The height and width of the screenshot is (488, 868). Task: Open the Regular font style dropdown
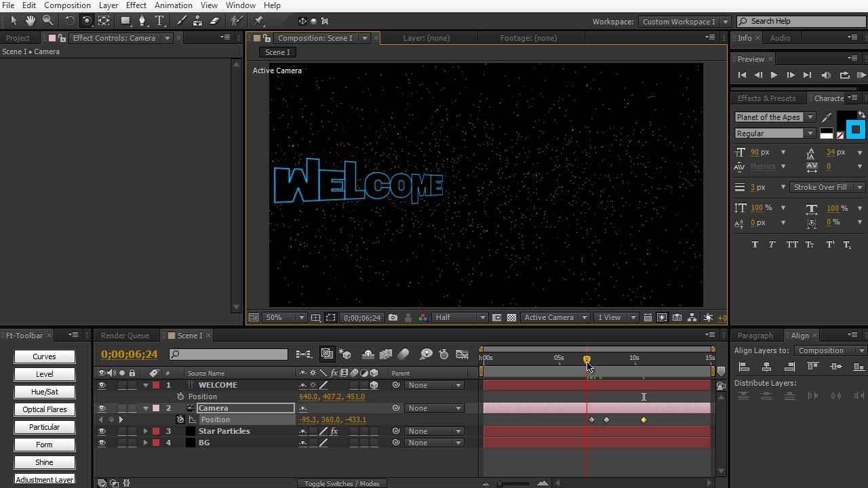tap(774, 134)
